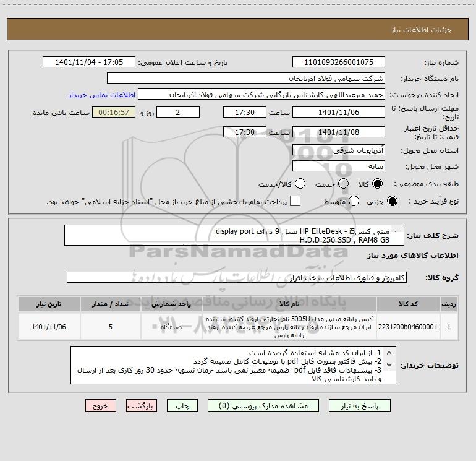This screenshot has width=476, height=461.
Task: Click the کد کالا column header
Action: tap(408, 304)
